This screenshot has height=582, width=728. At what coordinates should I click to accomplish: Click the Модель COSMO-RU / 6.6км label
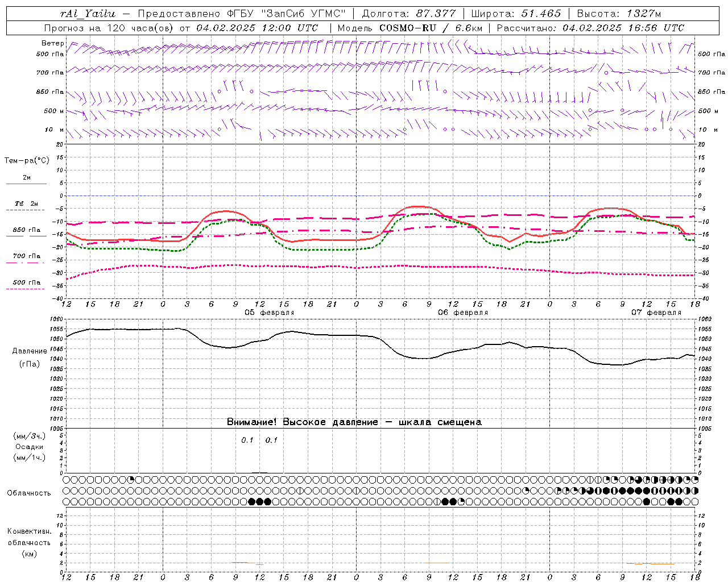point(410,28)
